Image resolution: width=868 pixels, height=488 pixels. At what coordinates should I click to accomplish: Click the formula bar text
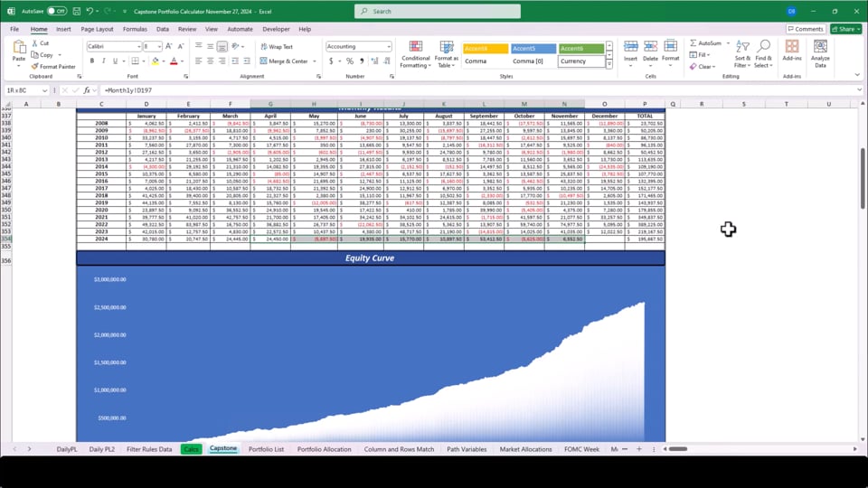tap(127, 90)
